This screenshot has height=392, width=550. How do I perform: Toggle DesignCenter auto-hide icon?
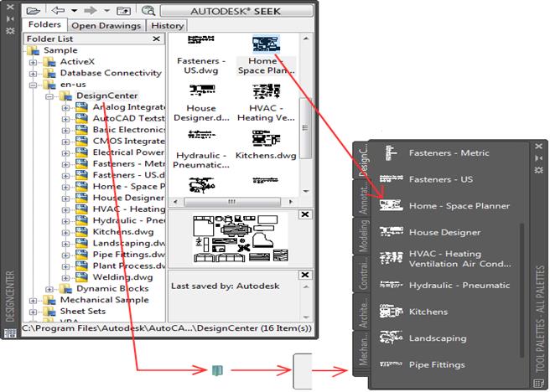(10, 18)
